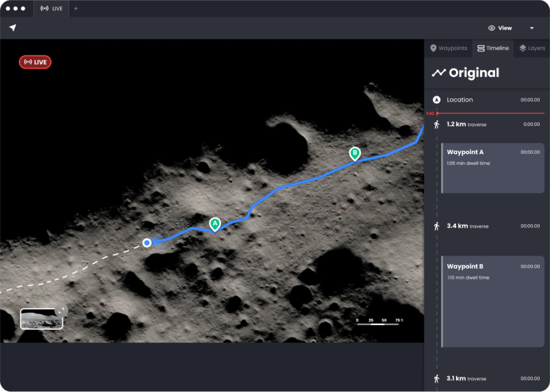Click the navigation arrow in the top toolbar

pyautogui.click(x=12, y=28)
